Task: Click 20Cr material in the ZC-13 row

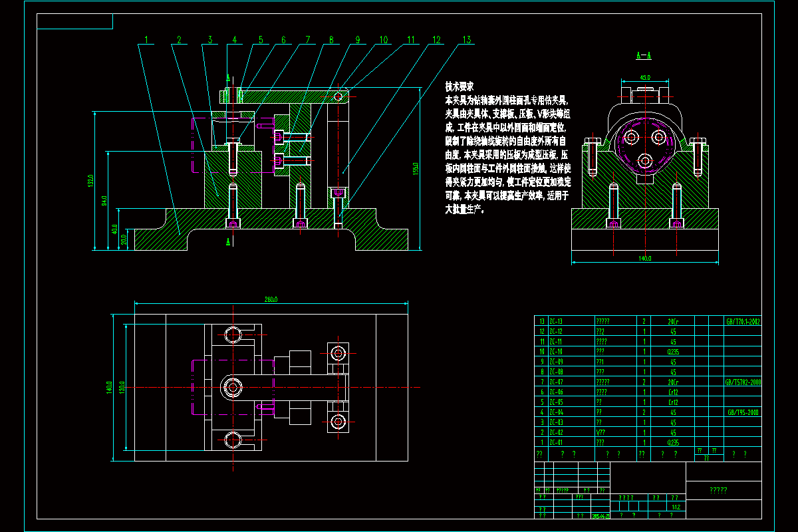Action: tap(674, 321)
